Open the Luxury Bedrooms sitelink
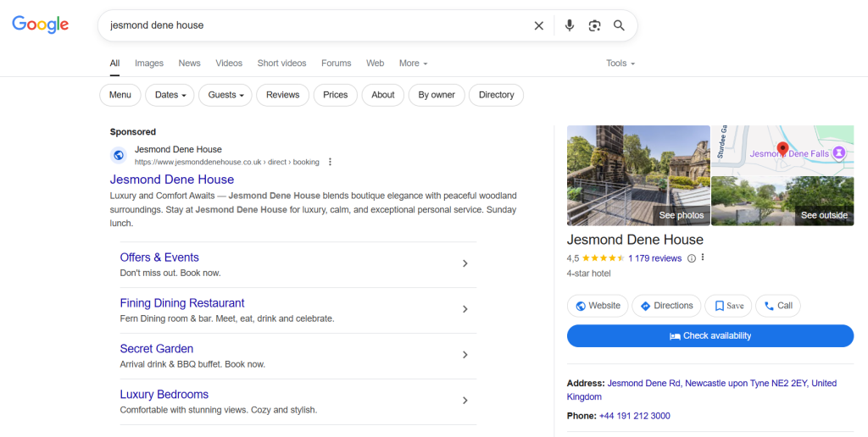868x437 pixels. click(x=164, y=395)
